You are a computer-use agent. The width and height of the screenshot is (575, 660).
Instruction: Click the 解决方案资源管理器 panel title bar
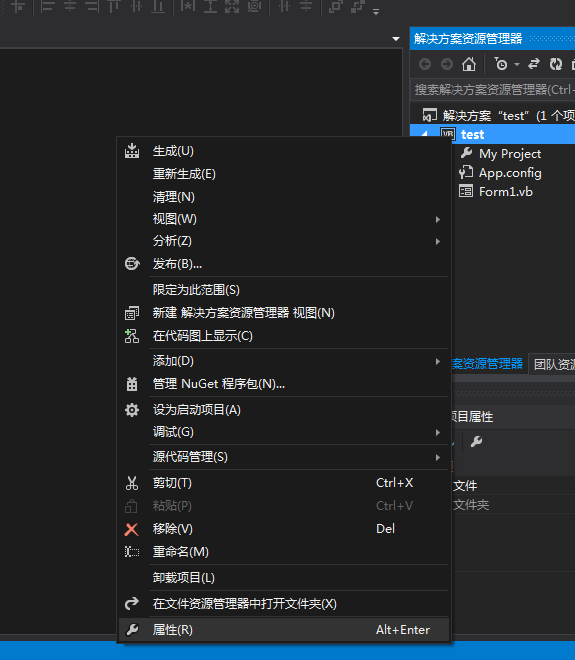coord(492,39)
